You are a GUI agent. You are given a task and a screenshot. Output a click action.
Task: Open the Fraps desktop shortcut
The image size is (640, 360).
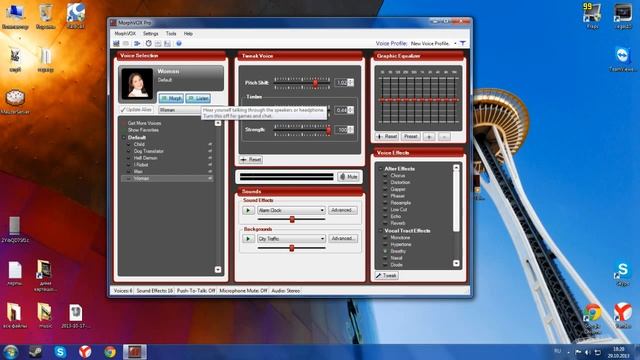[x=592, y=16]
